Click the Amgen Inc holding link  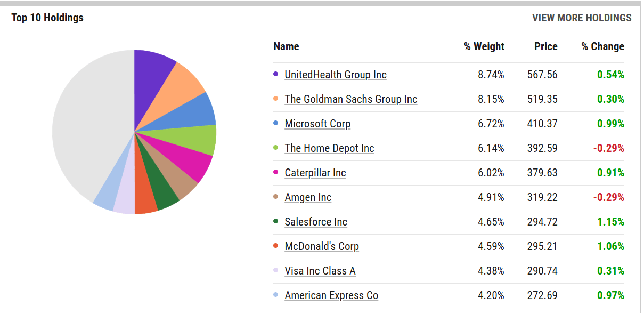tap(308, 197)
